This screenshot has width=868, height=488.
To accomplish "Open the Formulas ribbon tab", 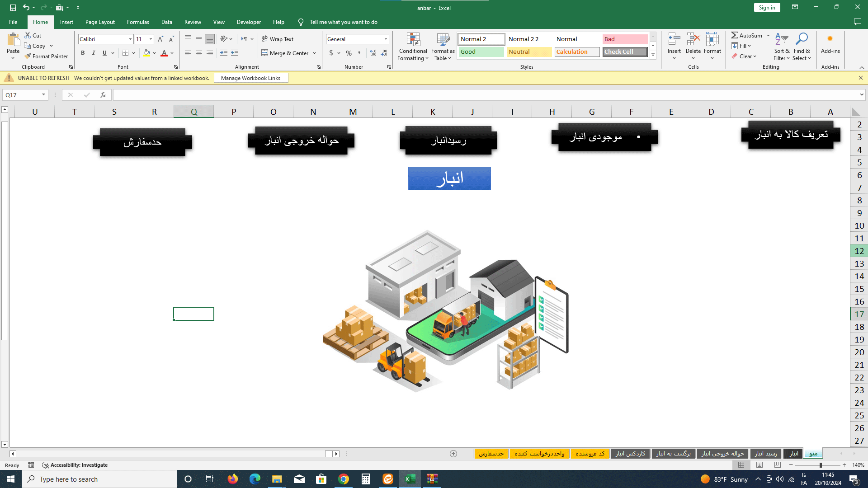I will coord(138,22).
